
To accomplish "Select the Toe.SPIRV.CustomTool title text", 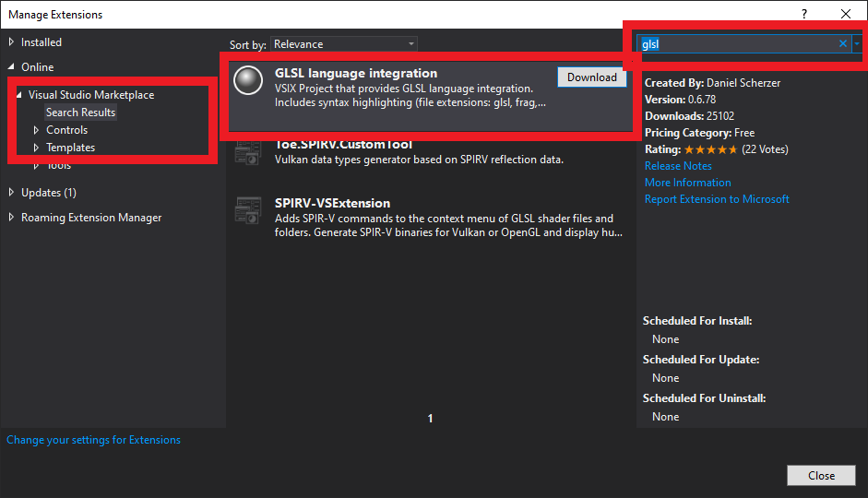I will (343, 145).
